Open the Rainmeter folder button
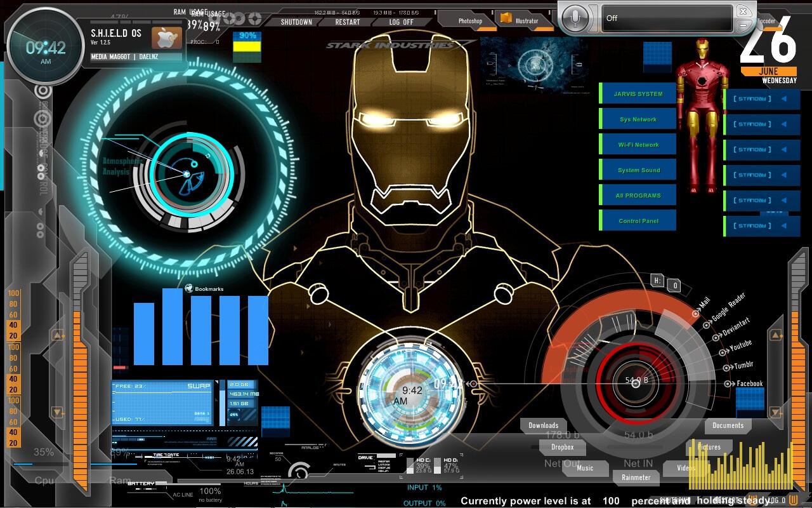Image resolution: width=812 pixels, height=508 pixels. [636, 478]
